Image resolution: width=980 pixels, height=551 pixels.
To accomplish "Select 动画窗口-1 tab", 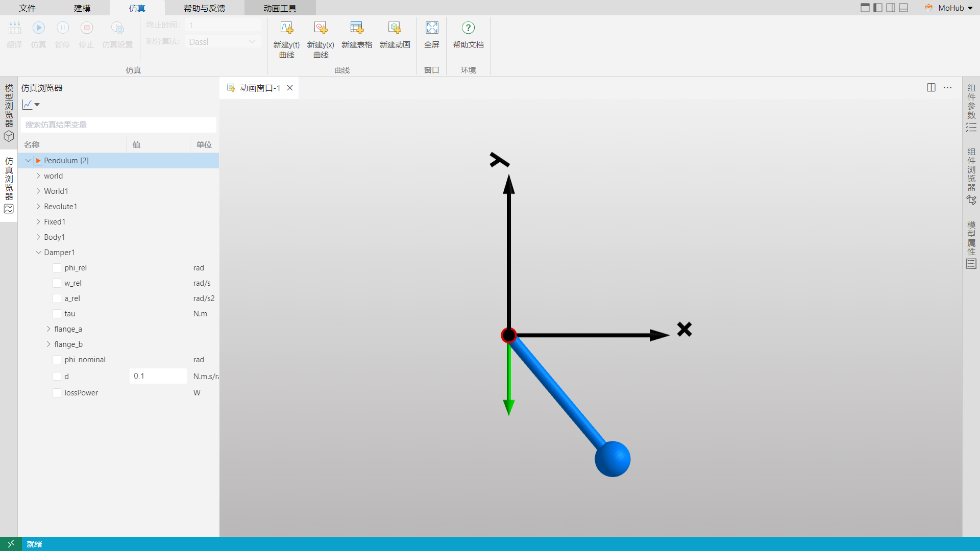I will [x=260, y=88].
